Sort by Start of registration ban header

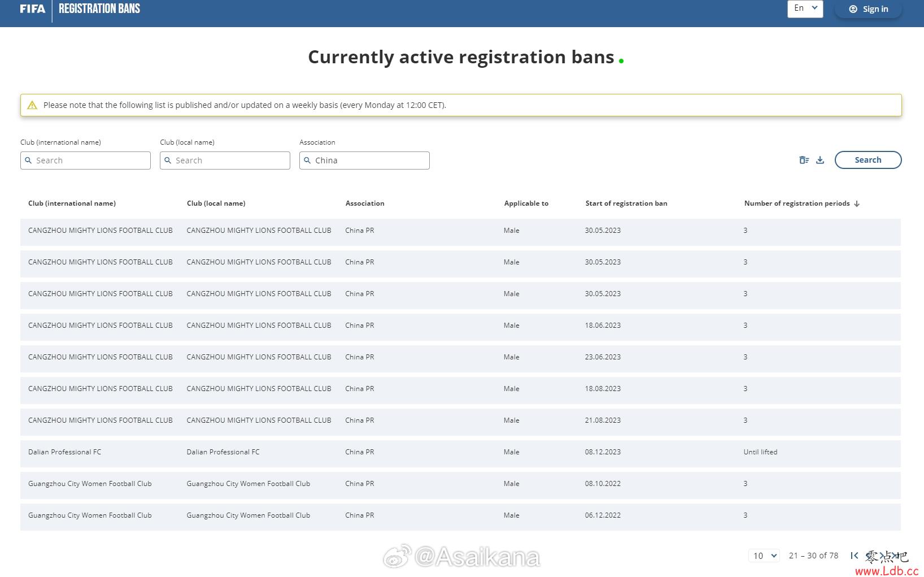coord(626,203)
